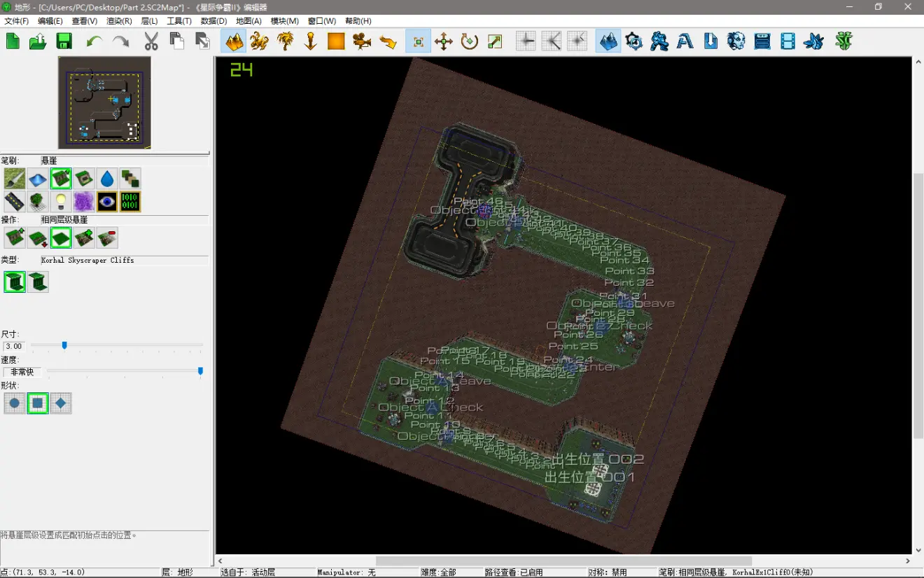Select the second Korhal cliff type thumbnail
Image resolution: width=924 pixels, height=578 pixels.
point(38,282)
